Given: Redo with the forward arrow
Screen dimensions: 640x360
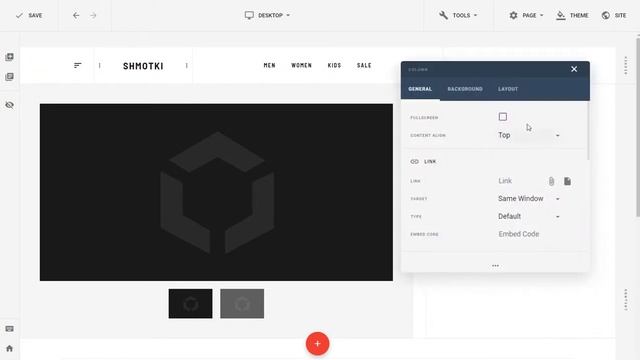Looking at the screenshot, I should (93, 16).
